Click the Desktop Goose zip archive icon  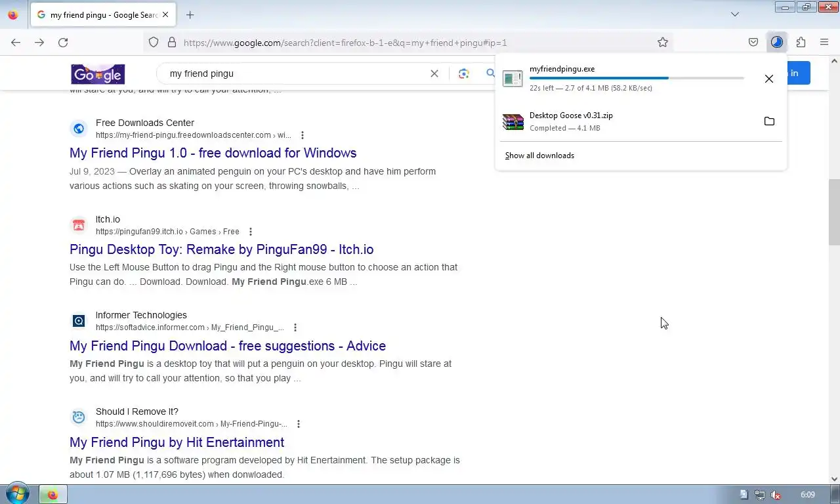click(513, 121)
